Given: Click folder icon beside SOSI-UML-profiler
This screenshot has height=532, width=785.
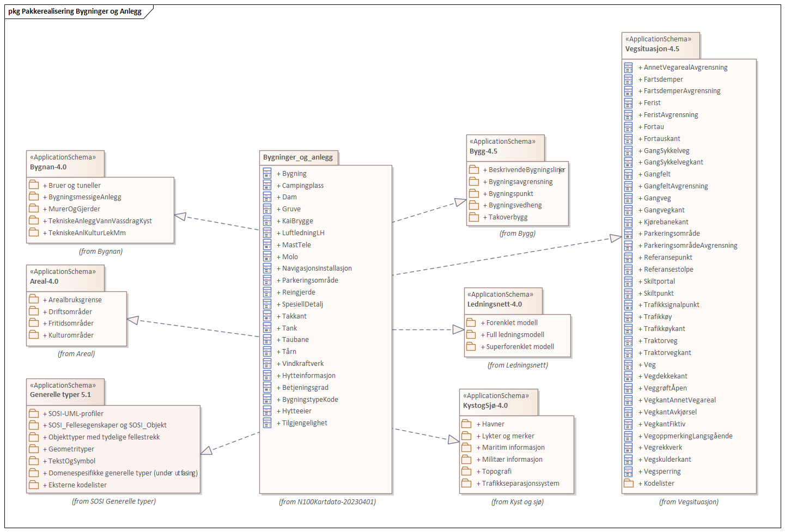Looking at the screenshot, I should [x=34, y=413].
